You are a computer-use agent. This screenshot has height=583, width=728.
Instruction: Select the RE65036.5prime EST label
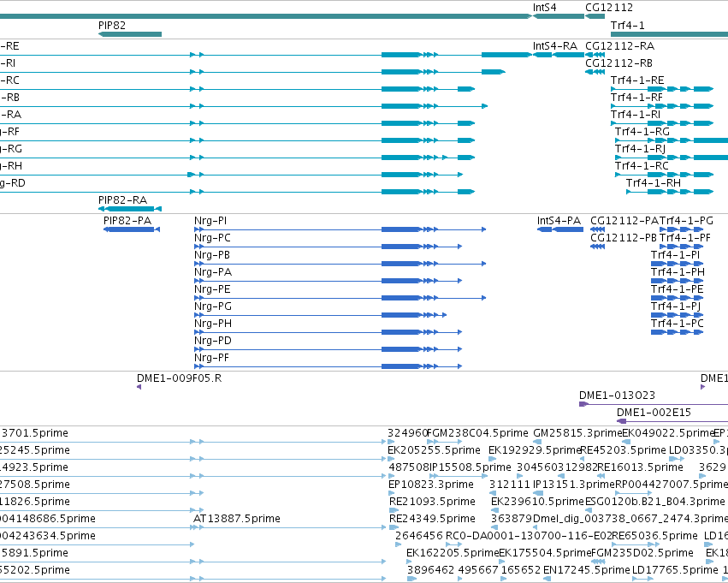pyautogui.click(x=654, y=536)
